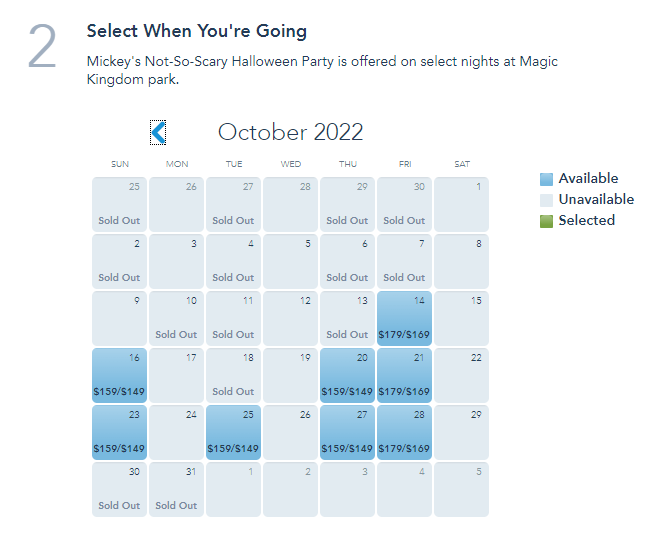The width and height of the screenshot is (653, 543).
Task: Click October 18 sold out date
Action: pyautogui.click(x=233, y=376)
